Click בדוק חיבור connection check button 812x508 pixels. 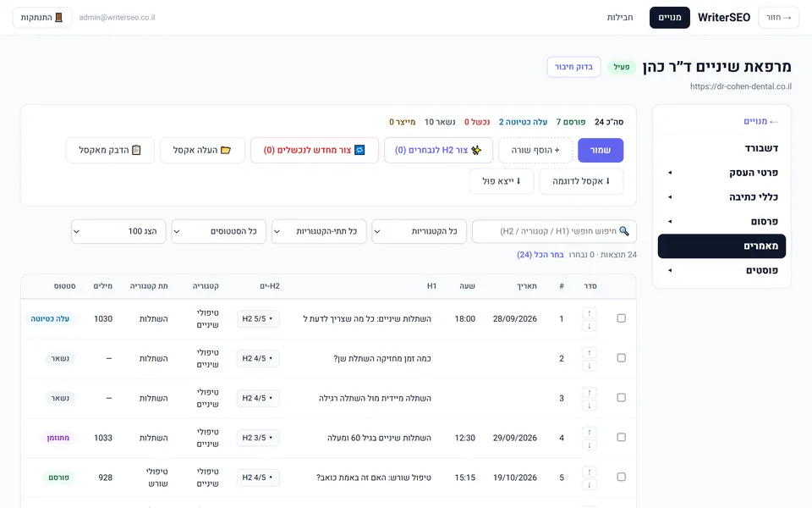pos(573,67)
